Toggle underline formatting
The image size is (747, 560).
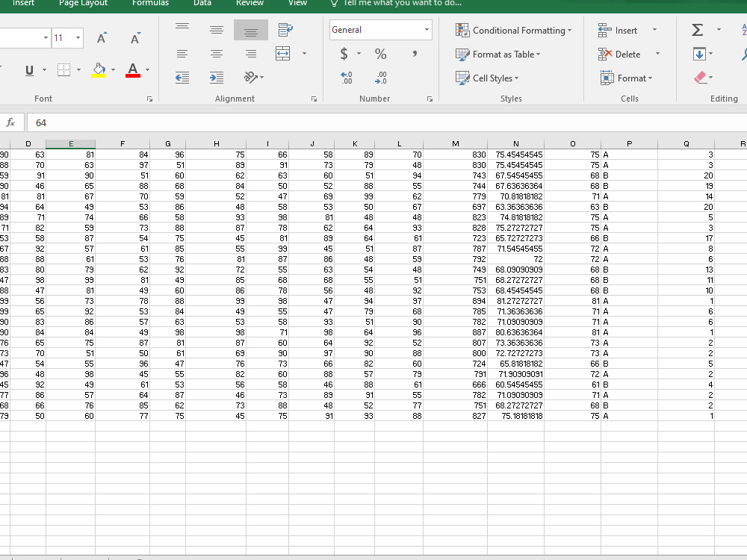(x=29, y=70)
